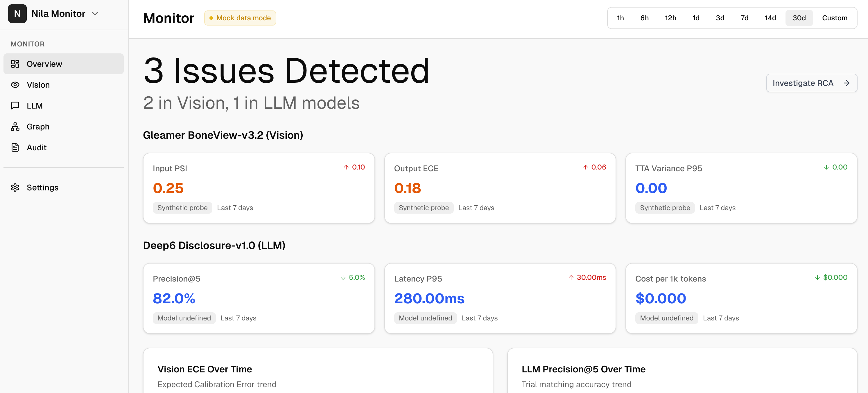This screenshot has height=393, width=868.
Task: Click the Nila Monitor workspace avatar
Action: click(17, 13)
